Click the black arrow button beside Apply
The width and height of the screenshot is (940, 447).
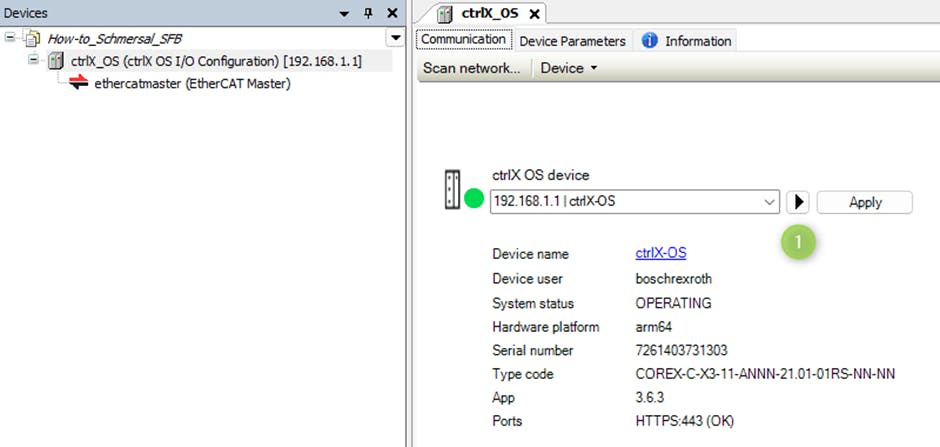click(798, 202)
